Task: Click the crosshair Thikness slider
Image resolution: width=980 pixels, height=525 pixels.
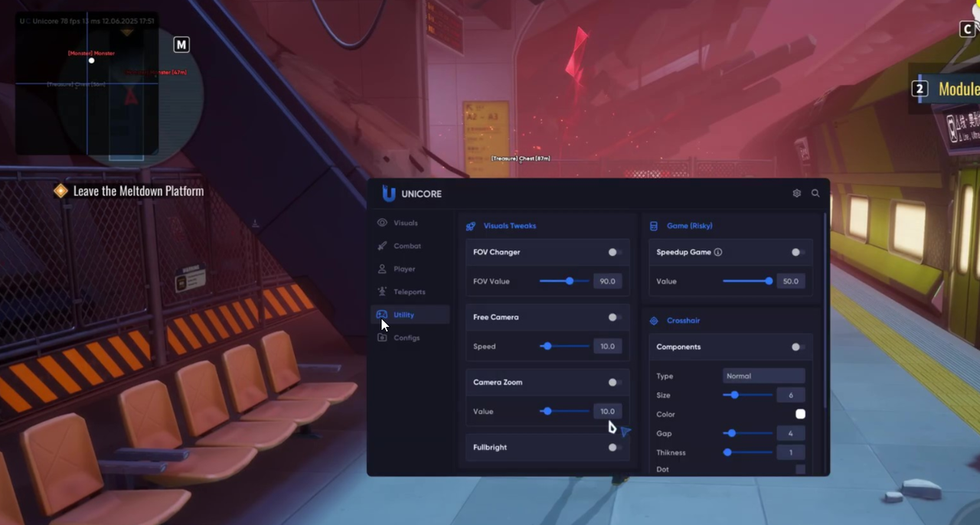Action: coord(748,452)
